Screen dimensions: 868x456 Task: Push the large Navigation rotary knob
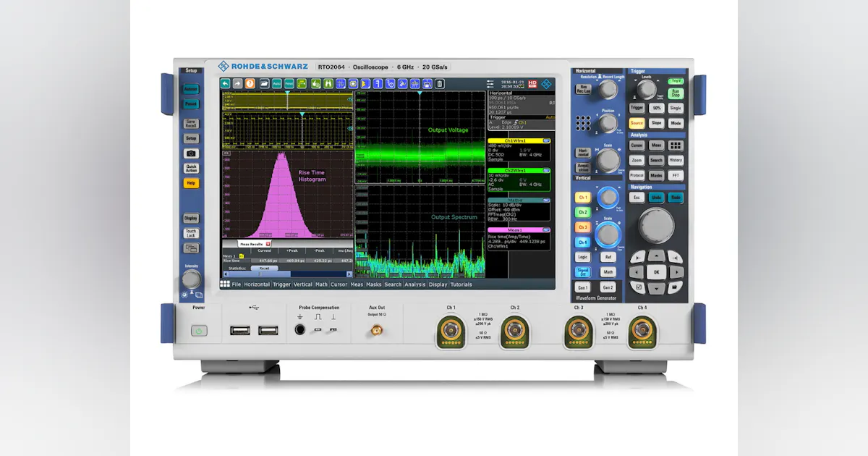click(x=655, y=226)
